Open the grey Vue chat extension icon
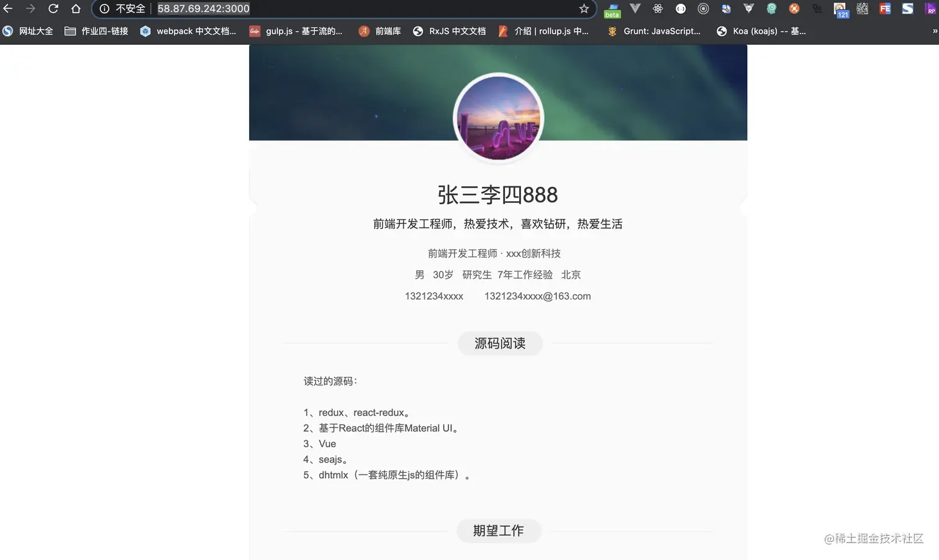Image resolution: width=939 pixels, height=560 pixels. [x=749, y=9]
